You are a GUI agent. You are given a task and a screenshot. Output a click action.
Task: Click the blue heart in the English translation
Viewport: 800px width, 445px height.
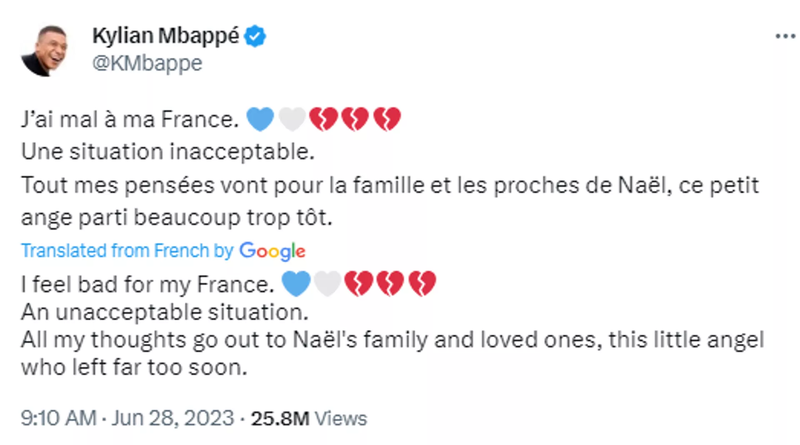coord(296,282)
